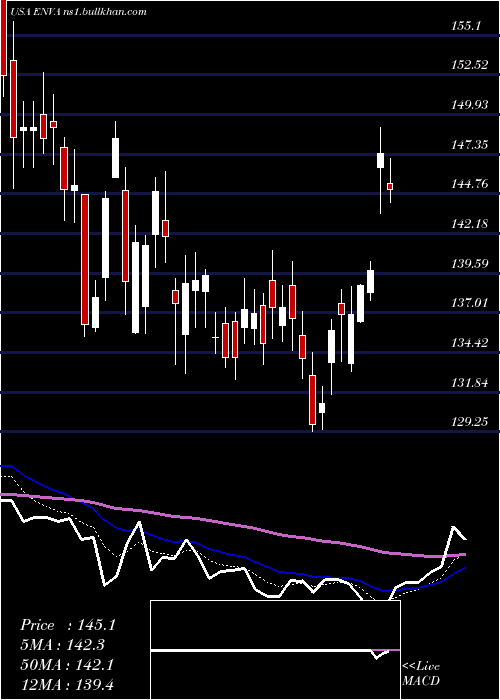This screenshot has width=500, height=700.
Task: Click the 12MA : 139.4 readout
Action: click(x=68, y=684)
